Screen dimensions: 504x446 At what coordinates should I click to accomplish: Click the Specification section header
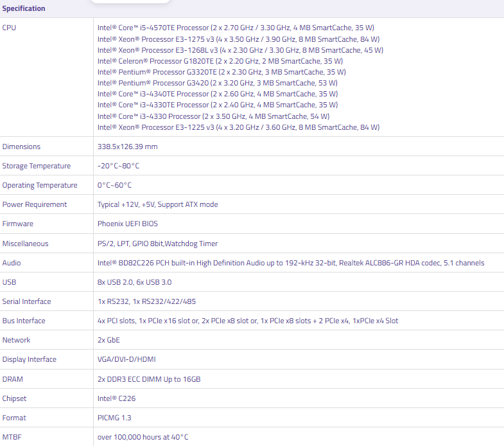(24, 8)
